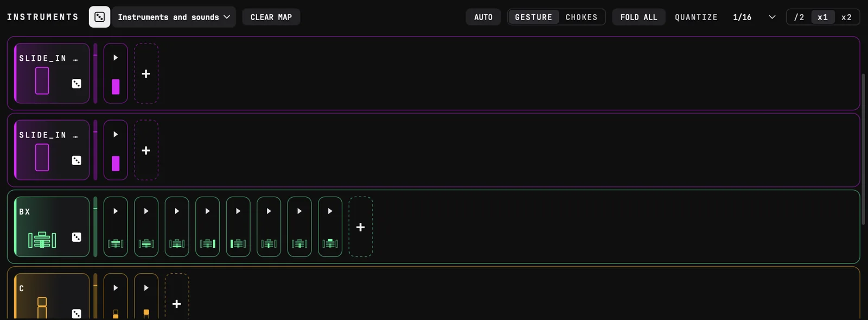868x320 pixels.
Task: Click the dice icon beside the INSTRUMENTS heading
Action: [99, 17]
